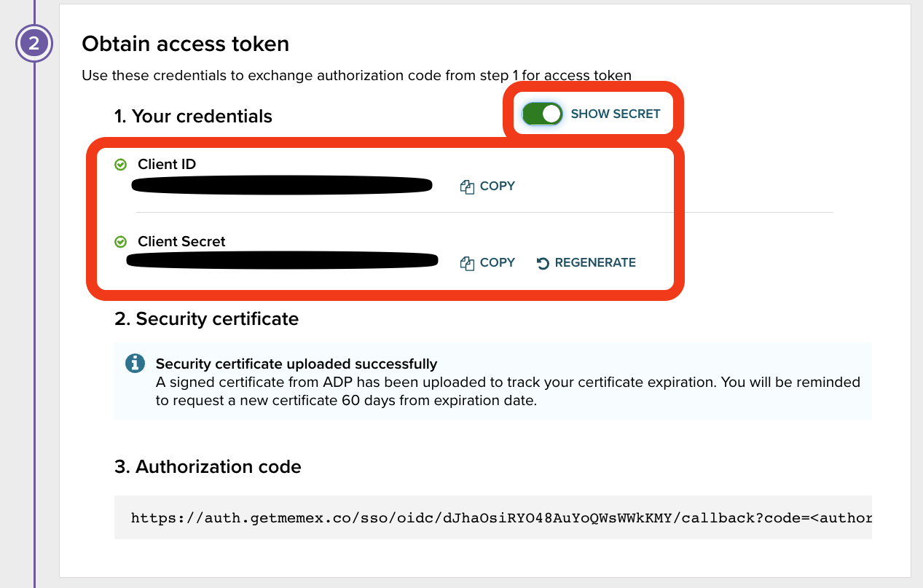Image resolution: width=923 pixels, height=588 pixels.
Task: Click the Obtain access token heading
Action: point(185,44)
